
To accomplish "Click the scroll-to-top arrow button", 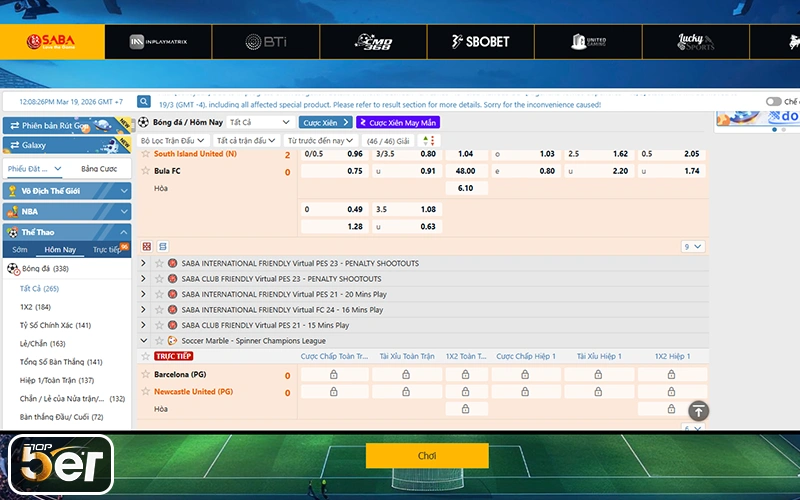I will (x=698, y=411).
